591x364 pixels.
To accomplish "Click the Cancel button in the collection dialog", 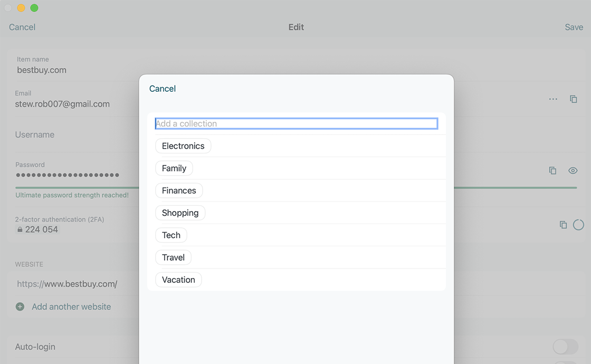I will [x=163, y=89].
